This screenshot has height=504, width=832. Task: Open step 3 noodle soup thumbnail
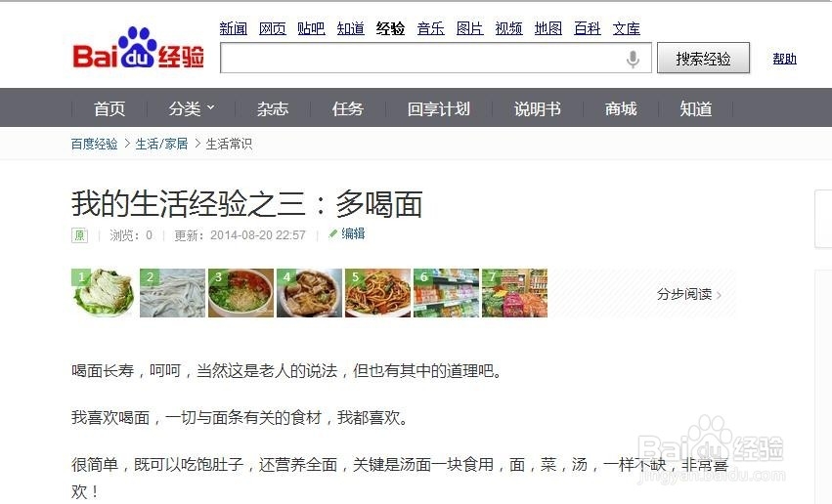point(241,293)
